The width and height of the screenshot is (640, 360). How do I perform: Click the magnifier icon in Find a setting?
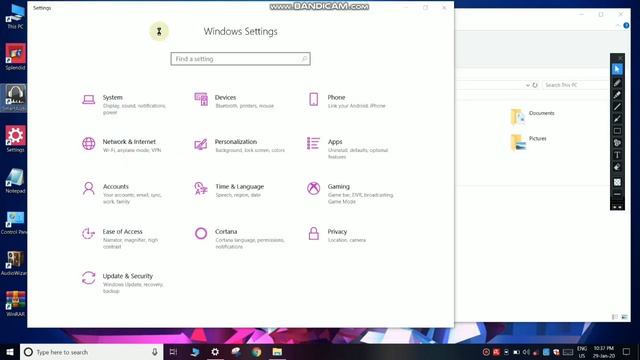(304, 59)
